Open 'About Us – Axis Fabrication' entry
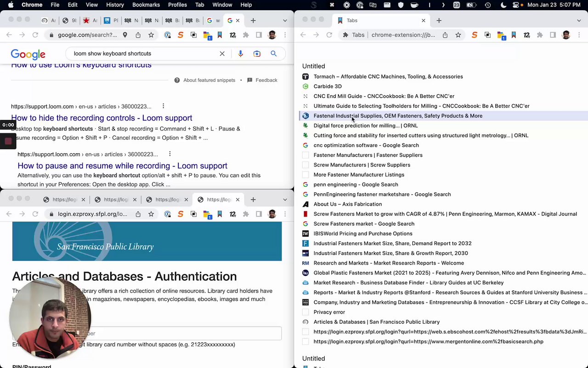This screenshot has width=588, height=368. [x=347, y=204]
